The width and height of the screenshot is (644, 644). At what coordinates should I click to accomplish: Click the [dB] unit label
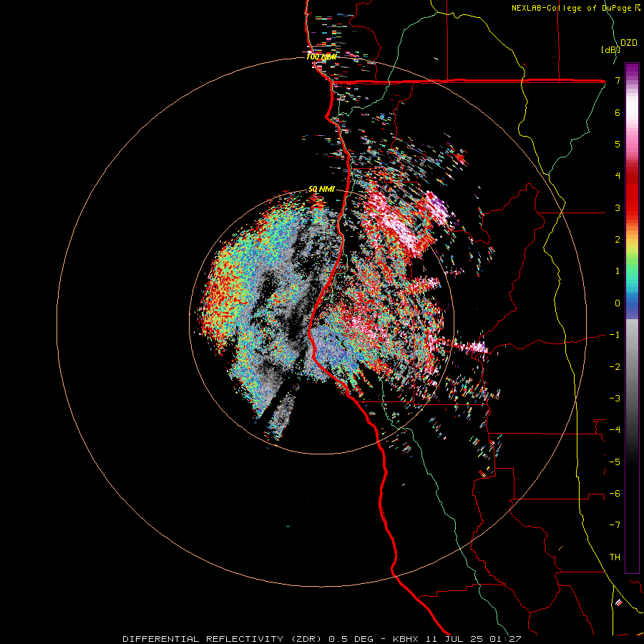click(610, 49)
